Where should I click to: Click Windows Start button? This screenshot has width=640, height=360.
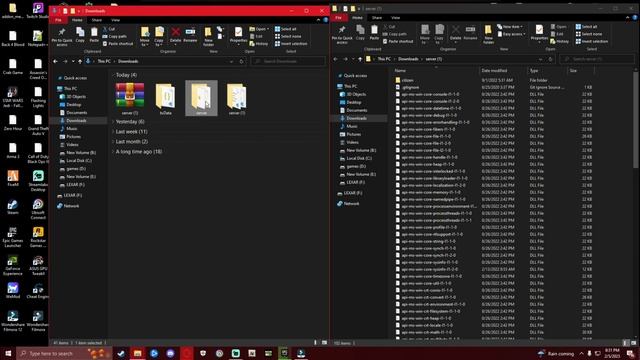[8, 353]
